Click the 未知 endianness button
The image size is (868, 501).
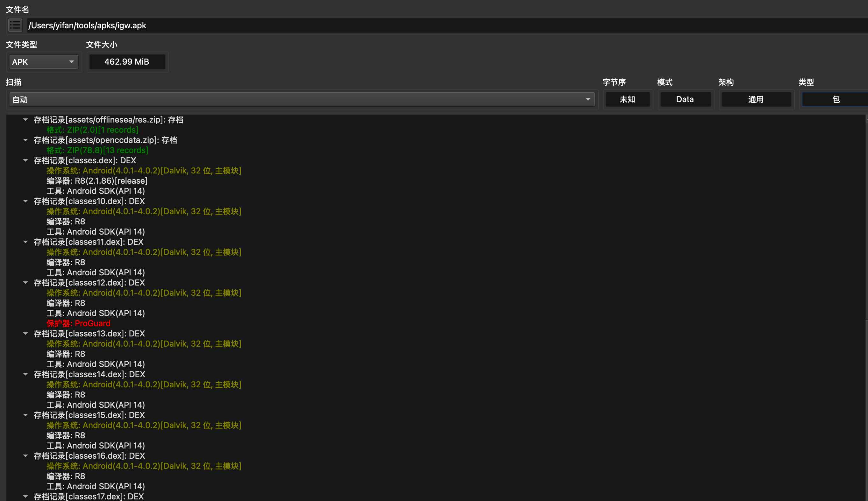627,99
